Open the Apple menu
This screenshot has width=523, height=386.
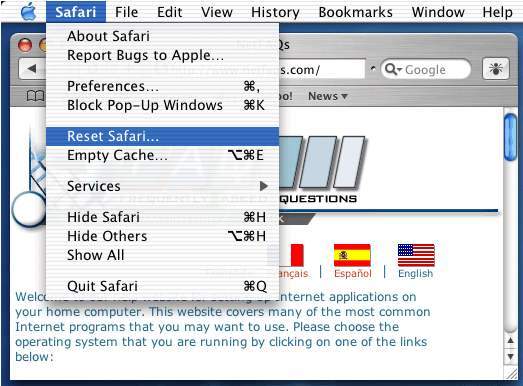[x=28, y=12]
